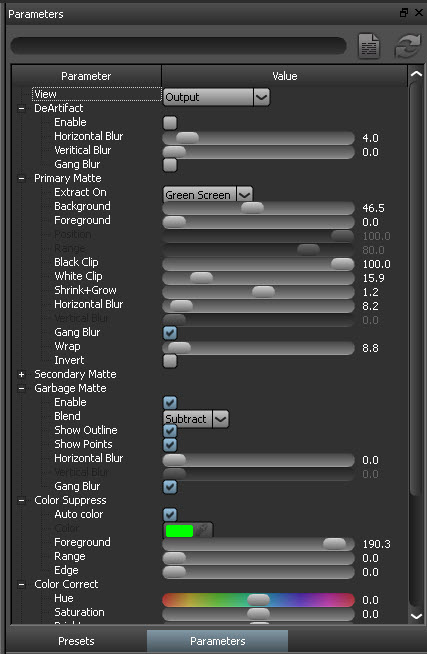Expand the Secondary Matte section
Screen dimensions: 427x654
pos(22,375)
